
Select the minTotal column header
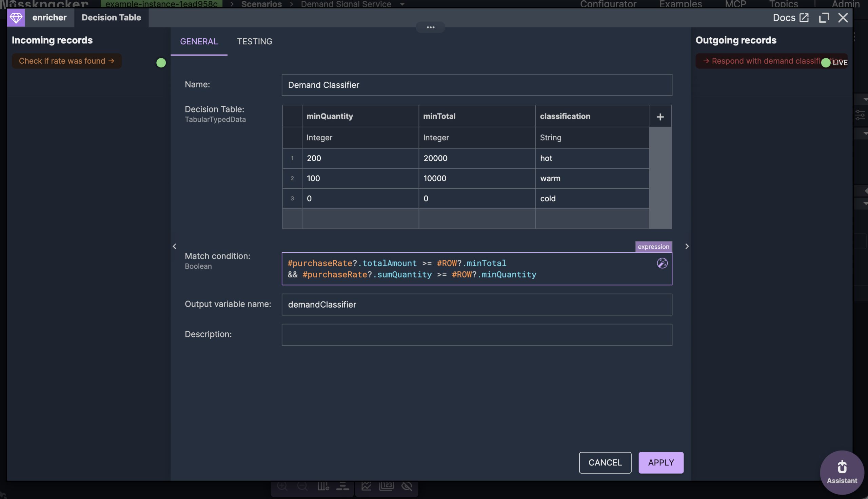(477, 116)
